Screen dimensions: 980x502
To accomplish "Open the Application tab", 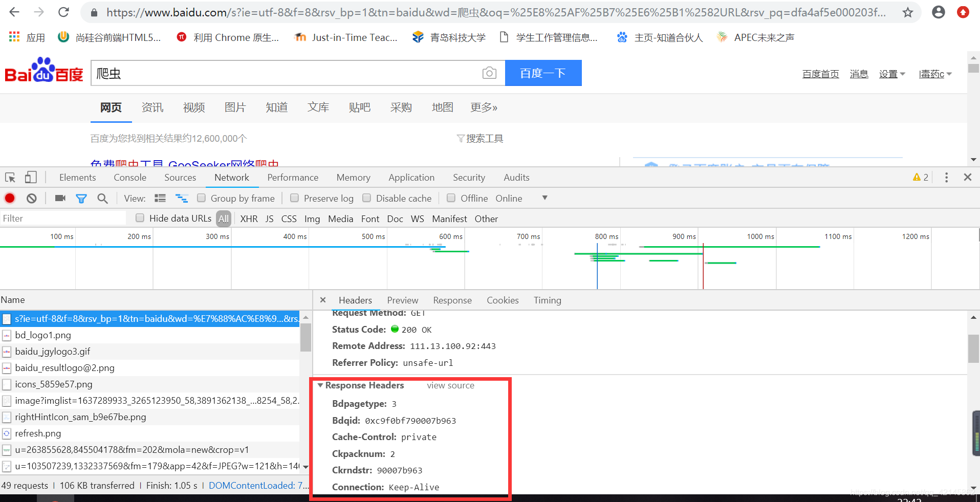I will coord(411,177).
